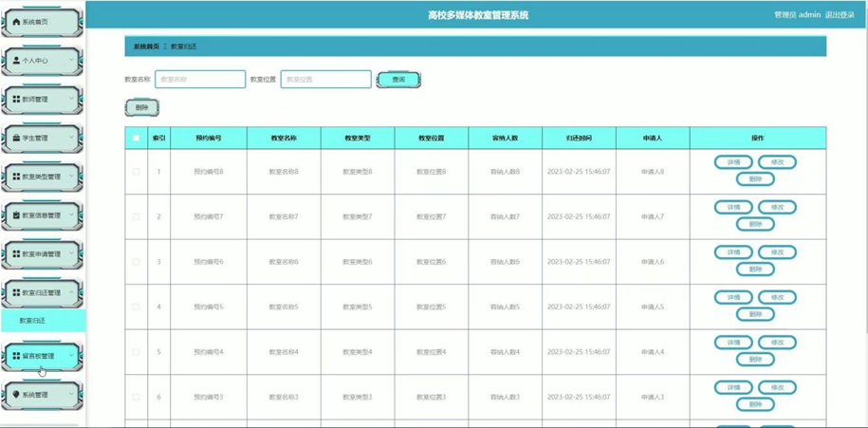868x428 pixels.
Task: Expand 留言板管理 using its chevron
Action: click(x=71, y=355)
